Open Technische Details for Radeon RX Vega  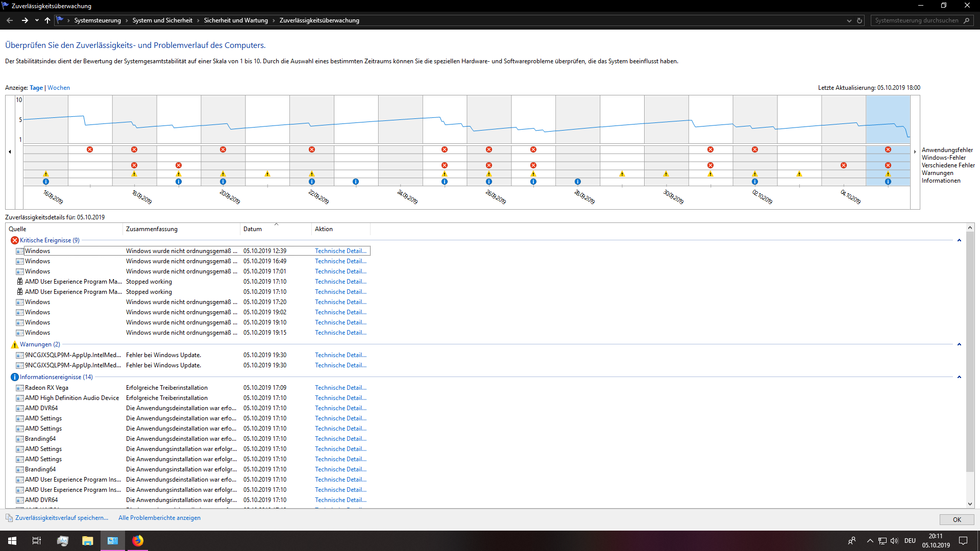point(340,388)
